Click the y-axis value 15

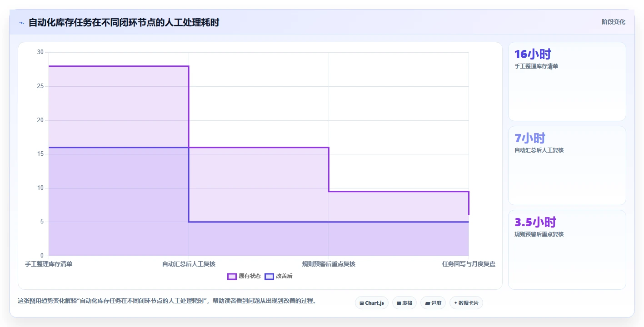tap(40, 154)
